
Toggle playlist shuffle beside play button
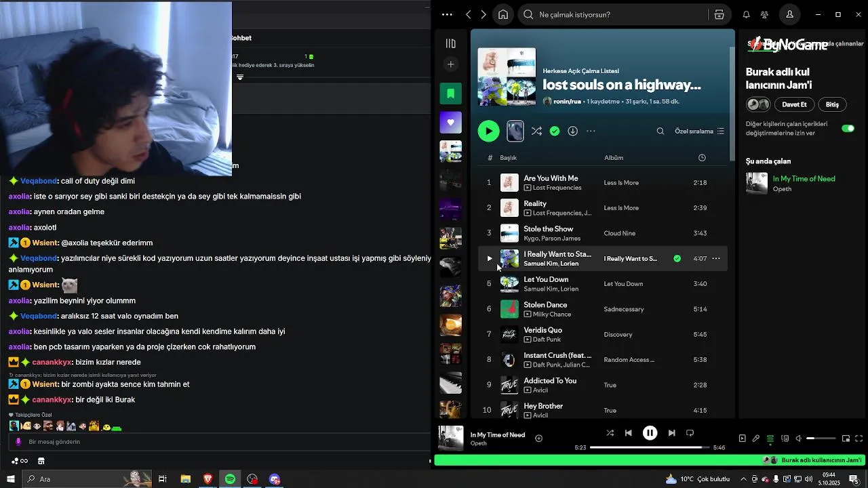[x=536, y=131]
